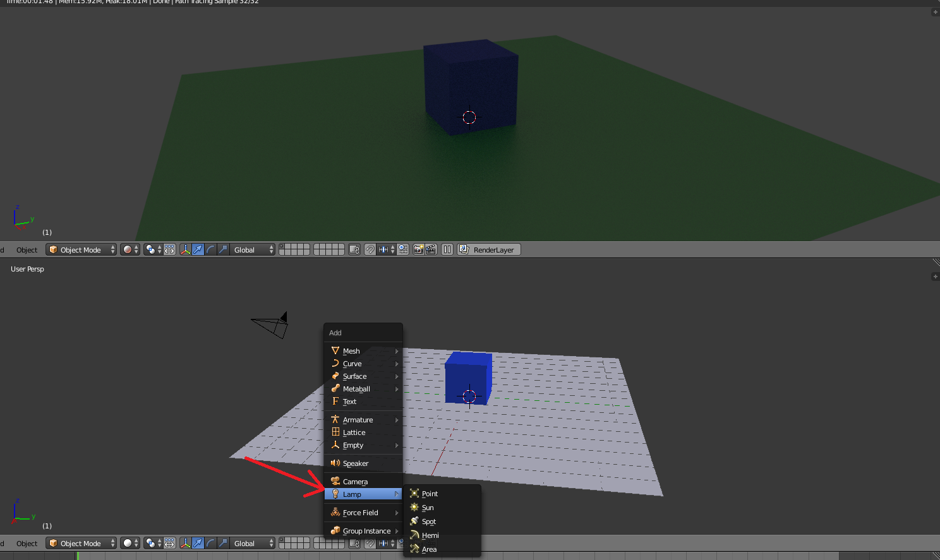The width and height of the screenshot is (940, 560).
Task: Enable rotate manipulator in upper viewport header
Action: point(210,249)
